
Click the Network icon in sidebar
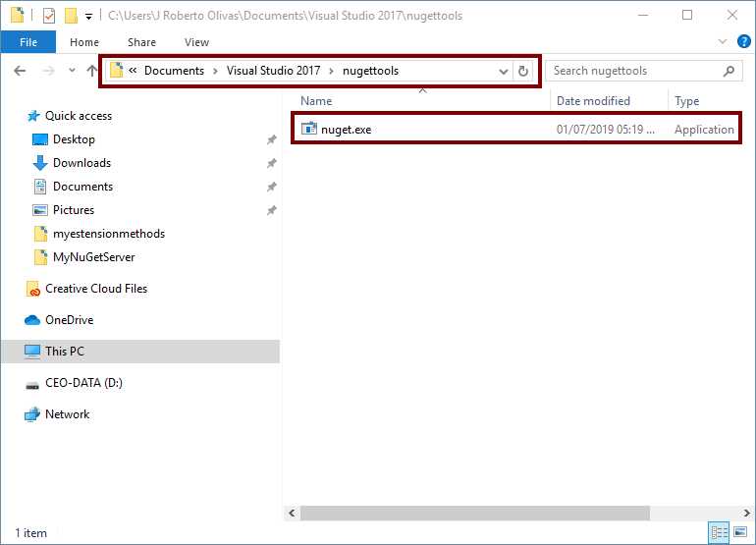click(x=32, y=414)
